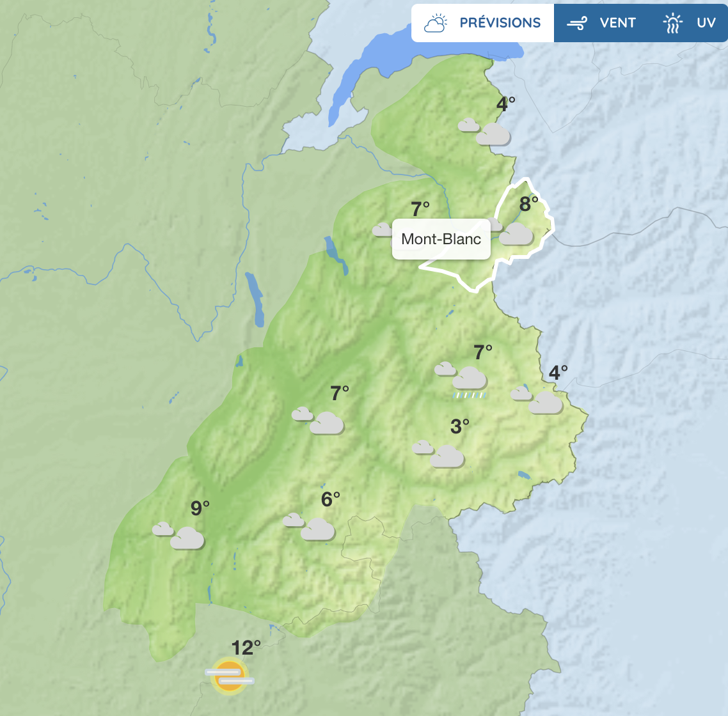Click the wind gust icon beside VENT
Viewport: 728px width, 716px height.
(x=577, y=24)
